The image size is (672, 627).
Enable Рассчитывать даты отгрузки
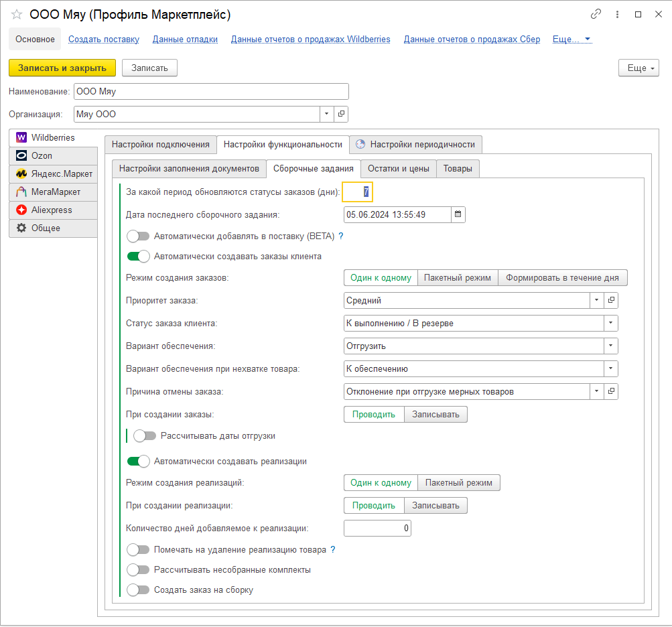145,436
